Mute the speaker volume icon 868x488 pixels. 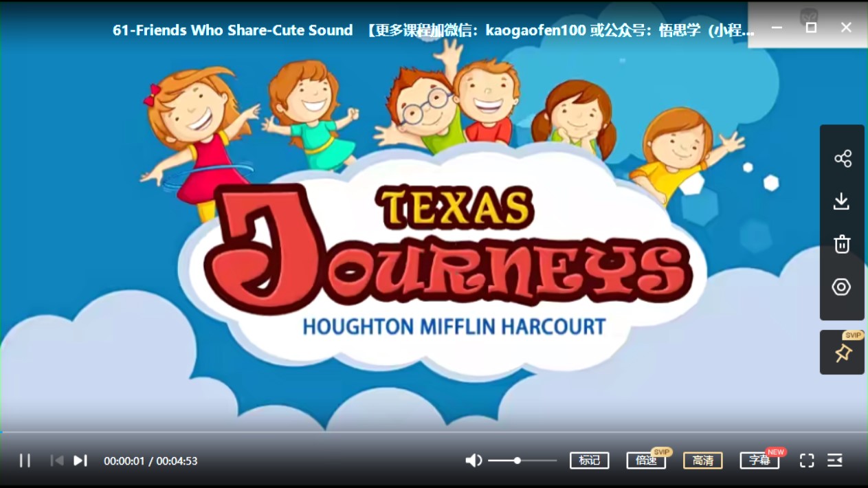474,461
